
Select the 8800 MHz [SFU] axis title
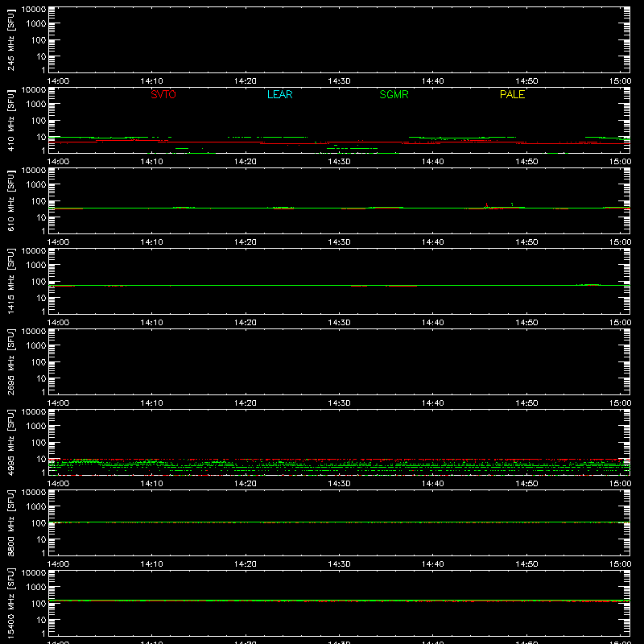tap(10, 522)
